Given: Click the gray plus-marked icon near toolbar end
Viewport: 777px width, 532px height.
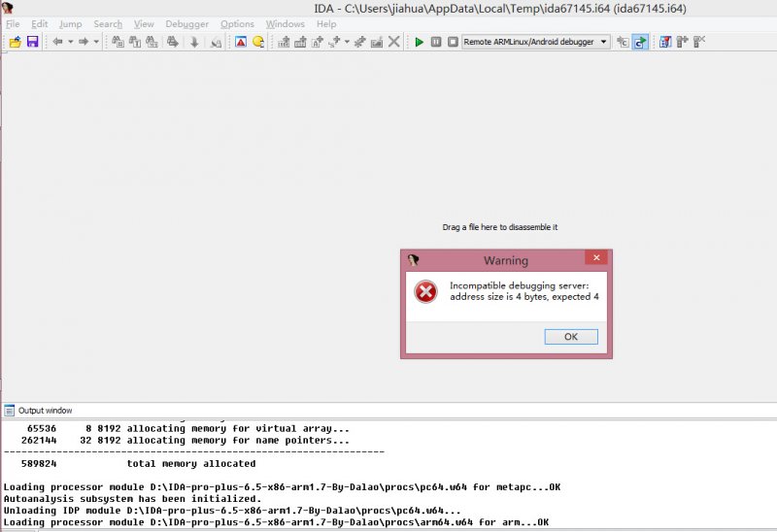Looking at the screenshot, I should [683, 42].
